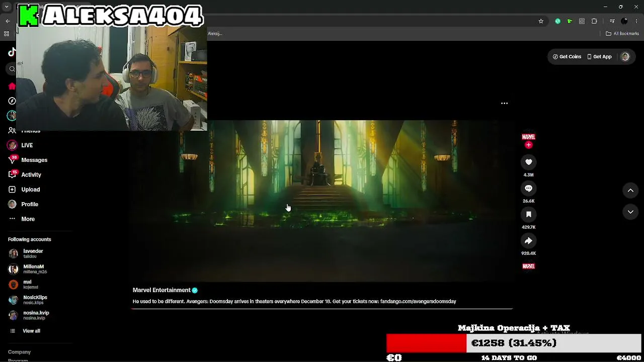Like the Marvel Entertainment video with heart icon

click(x=528, y=162)
